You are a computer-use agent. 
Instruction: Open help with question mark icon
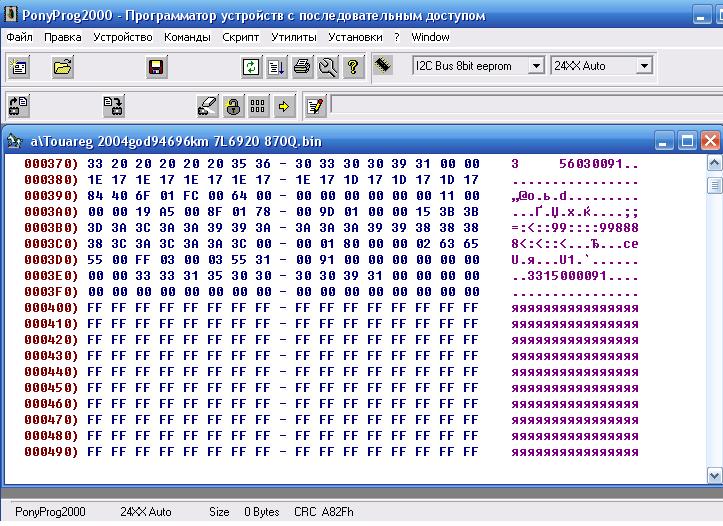[x=353, y=67]
